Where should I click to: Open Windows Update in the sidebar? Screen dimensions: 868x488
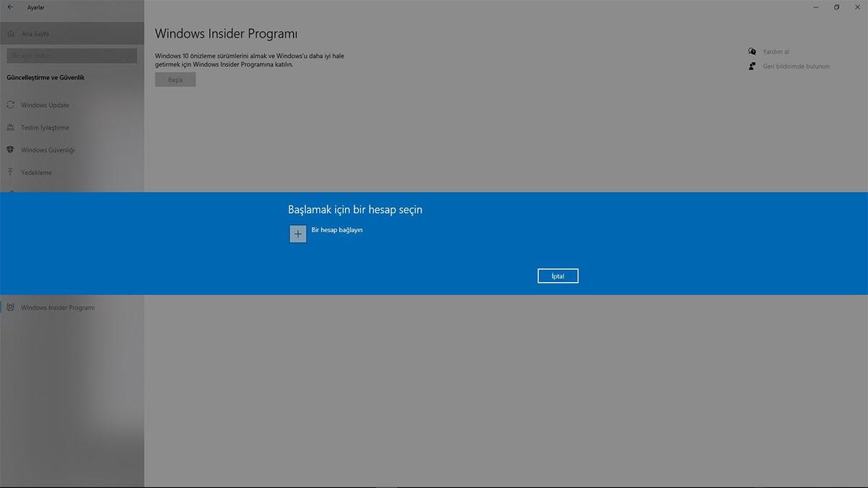(x=46, y=105)
